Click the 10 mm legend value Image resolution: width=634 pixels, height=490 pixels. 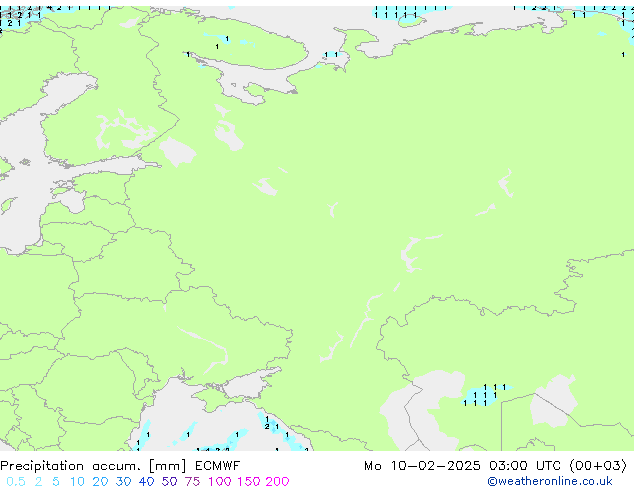(x=77, y=482)
